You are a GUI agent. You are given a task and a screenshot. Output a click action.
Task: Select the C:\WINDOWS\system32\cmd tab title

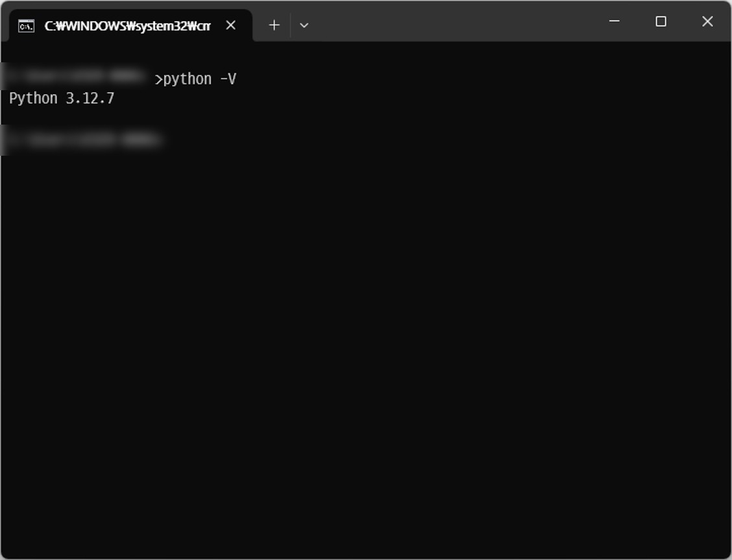click(x=127, y=26)
